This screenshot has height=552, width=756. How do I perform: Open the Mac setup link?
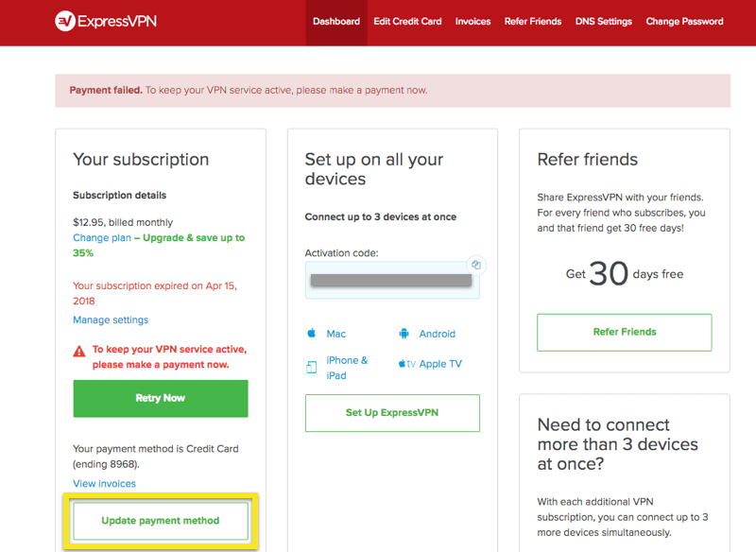(336, 334)
